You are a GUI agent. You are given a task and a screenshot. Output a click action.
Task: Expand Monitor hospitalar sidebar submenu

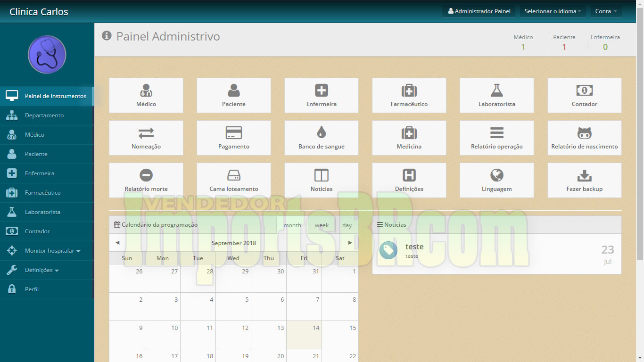point(47,251)
